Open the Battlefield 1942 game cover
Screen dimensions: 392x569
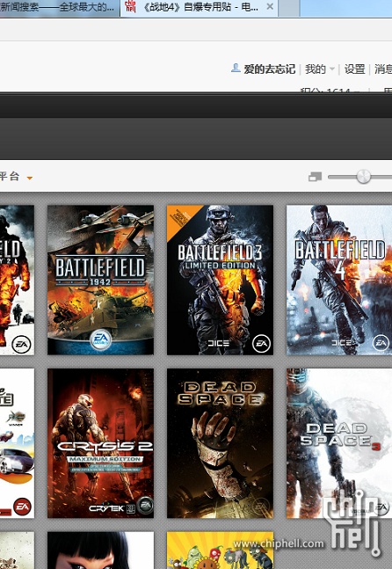click(100, 280)
